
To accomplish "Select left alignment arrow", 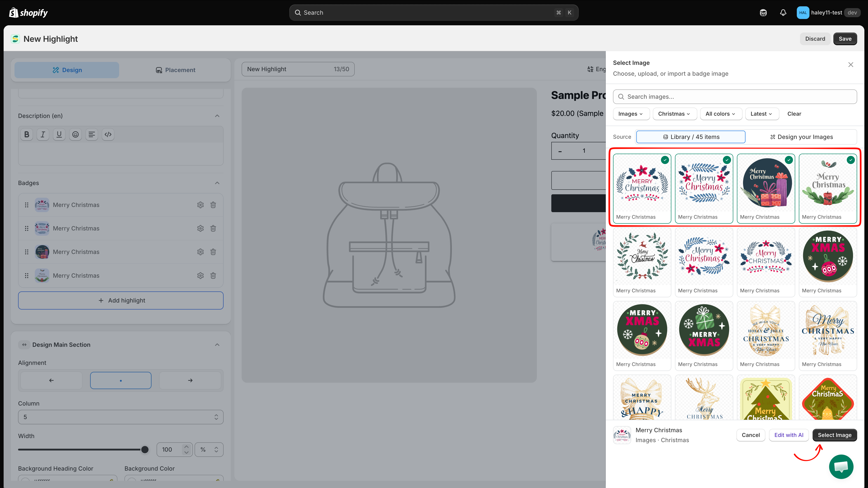I will [51, 380].
